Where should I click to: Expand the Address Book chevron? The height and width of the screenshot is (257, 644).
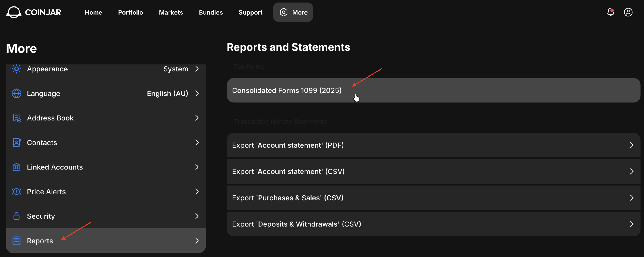tap(197, 118)
